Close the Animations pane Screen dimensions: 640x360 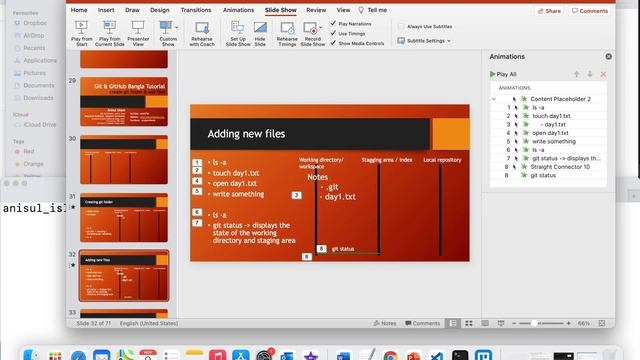tap(609, 56)
